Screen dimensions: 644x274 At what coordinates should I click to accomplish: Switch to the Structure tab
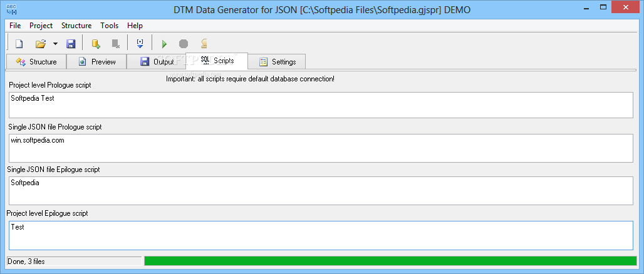click(36, 61)
